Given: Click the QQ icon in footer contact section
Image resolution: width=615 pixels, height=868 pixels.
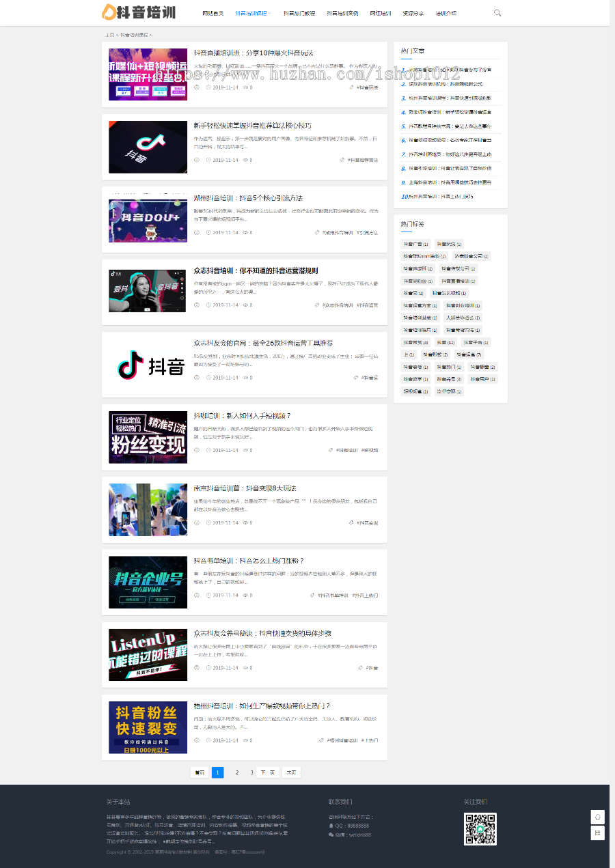Looking at the screenshot, I should (x=331, y=826).
